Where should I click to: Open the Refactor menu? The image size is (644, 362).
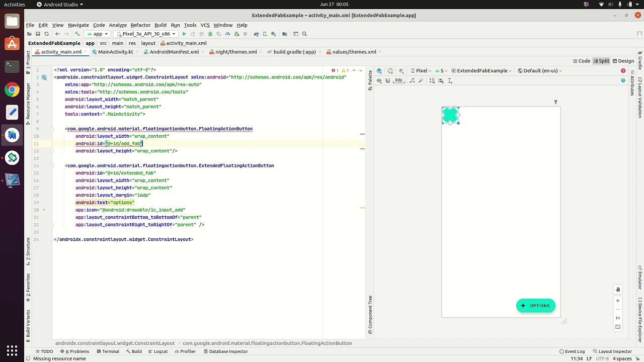(140, 25)
